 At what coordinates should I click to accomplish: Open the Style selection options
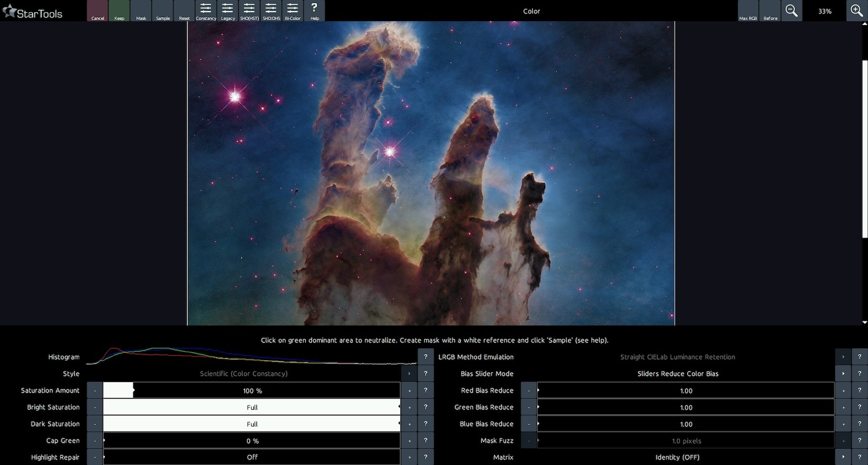click(409, 373)
